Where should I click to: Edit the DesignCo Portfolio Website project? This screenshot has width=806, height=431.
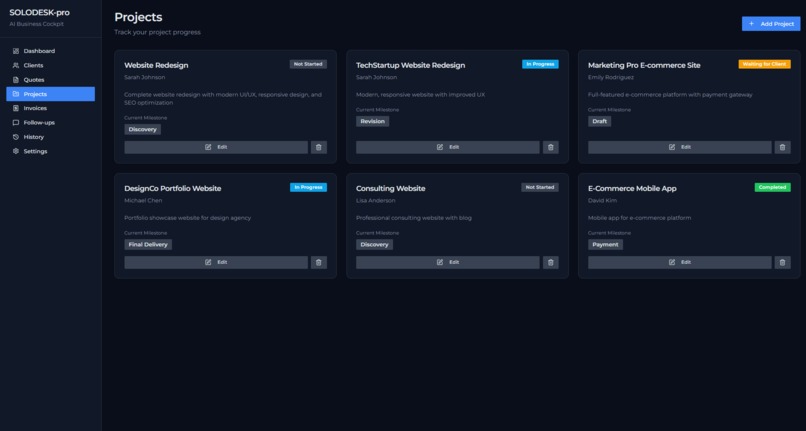[216, 262]
